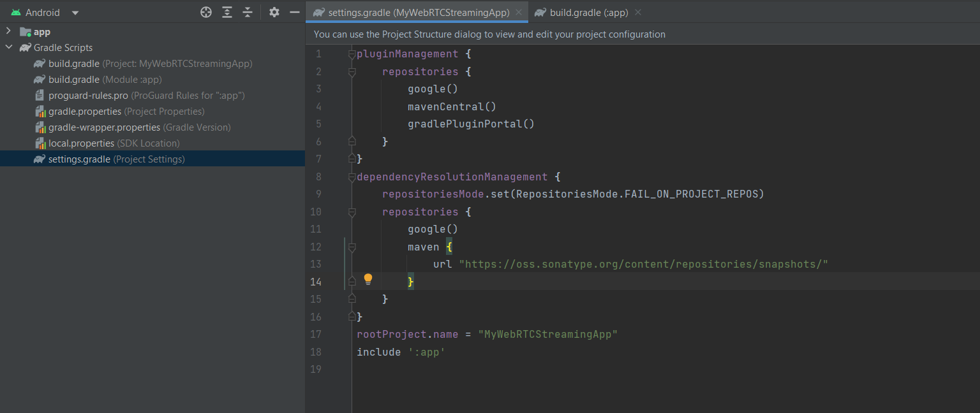This screenshot has height=413, width=980.
Task: Collapse the repositories fold marker on line 10
Action: [352, 212]
